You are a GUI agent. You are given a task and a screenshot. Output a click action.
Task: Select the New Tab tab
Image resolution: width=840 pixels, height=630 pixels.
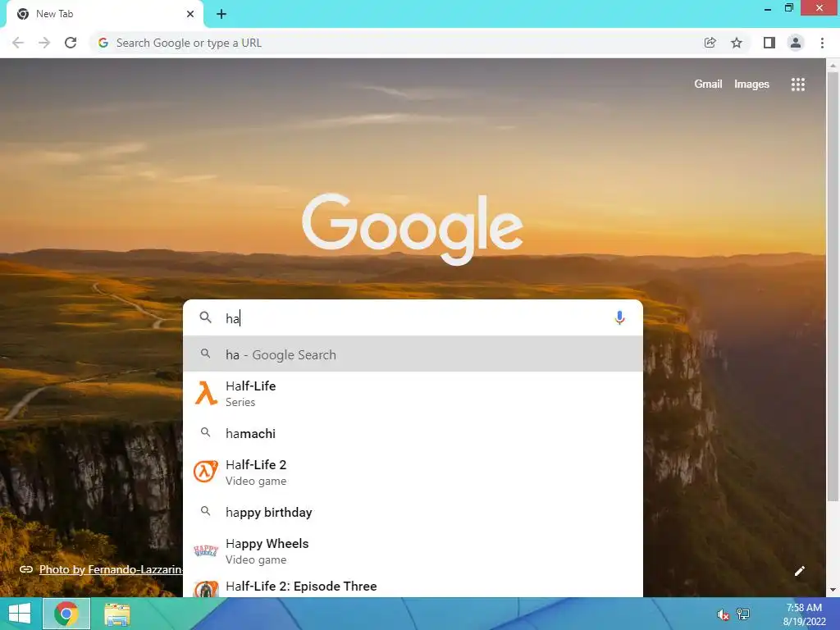coord(105,15)
